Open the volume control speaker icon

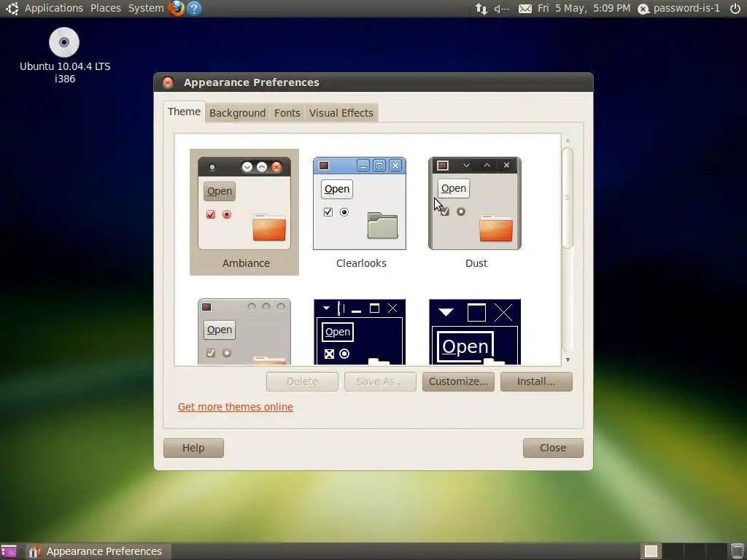pyautogui.click(x=502, y=9)
